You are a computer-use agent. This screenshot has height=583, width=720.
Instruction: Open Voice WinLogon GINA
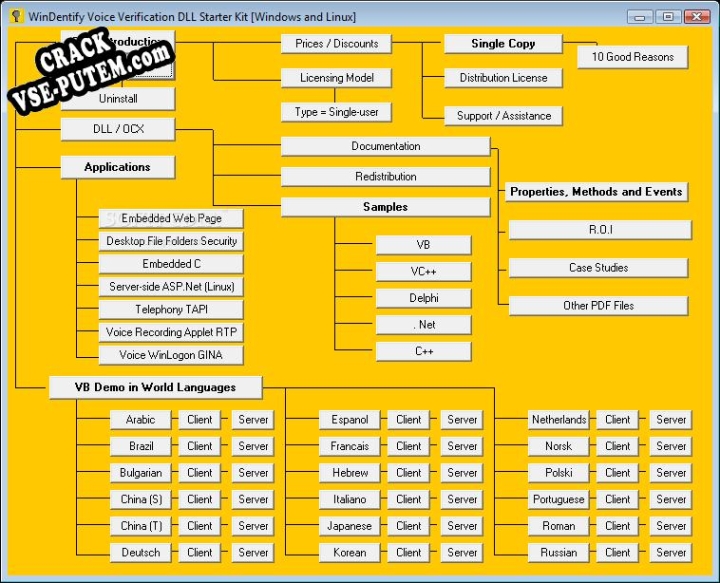[x=171, y=355]
